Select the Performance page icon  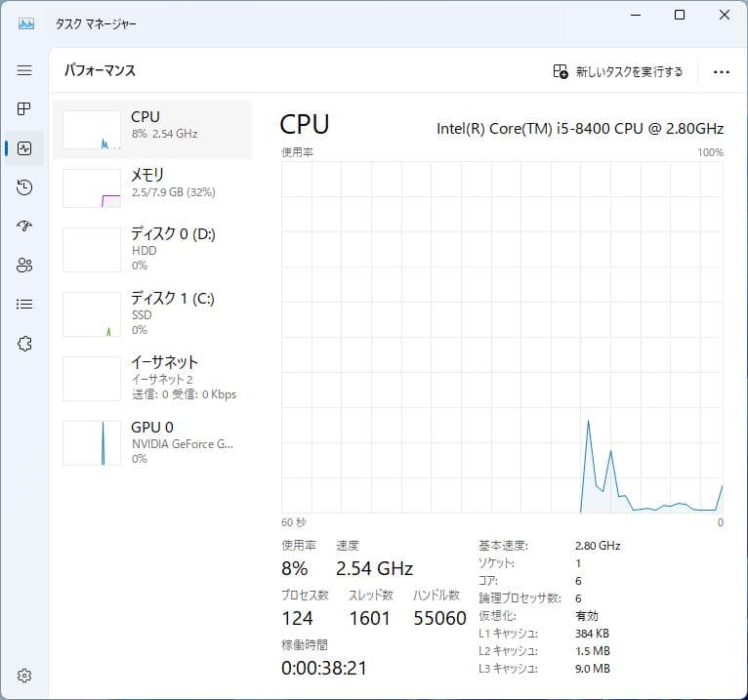click(x=24, y=148)
